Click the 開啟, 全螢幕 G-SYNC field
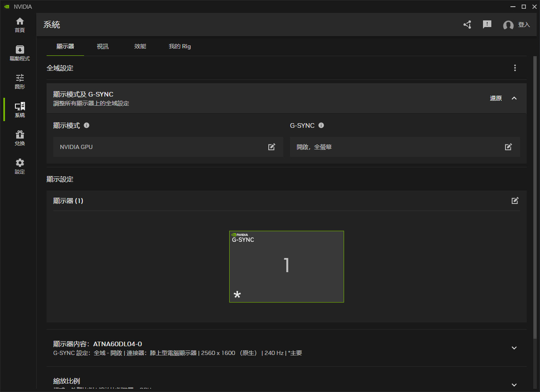 click(405, 147)
